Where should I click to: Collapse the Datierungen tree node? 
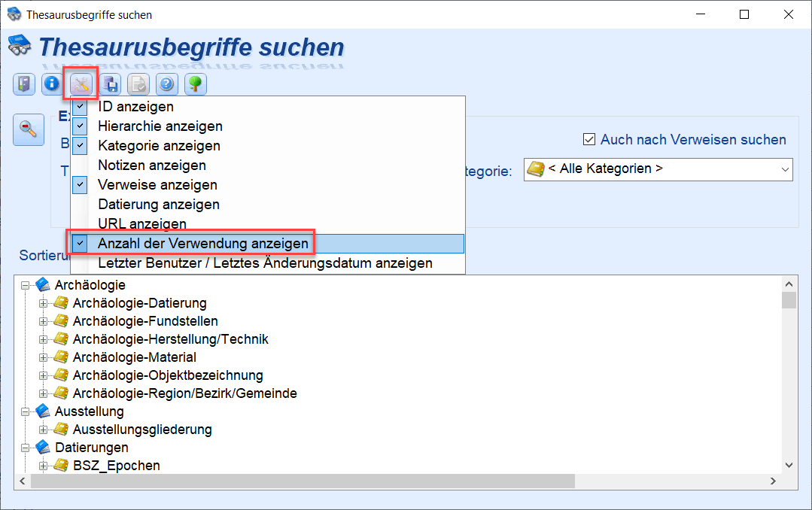25,448
